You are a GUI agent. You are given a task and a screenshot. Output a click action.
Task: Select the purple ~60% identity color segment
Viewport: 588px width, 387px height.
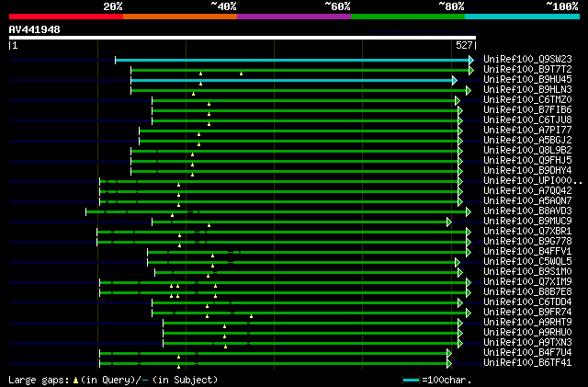pos(294,17)
